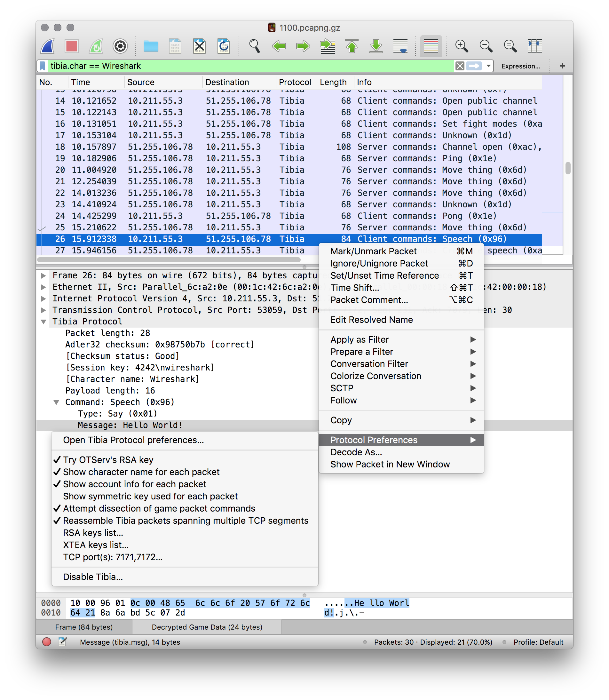
Task: Zoom out on packet text
Action: coord(486,46)
